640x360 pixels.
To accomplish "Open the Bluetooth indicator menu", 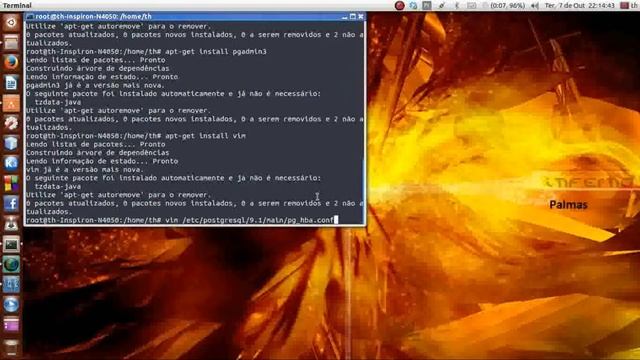I will 457,5.
